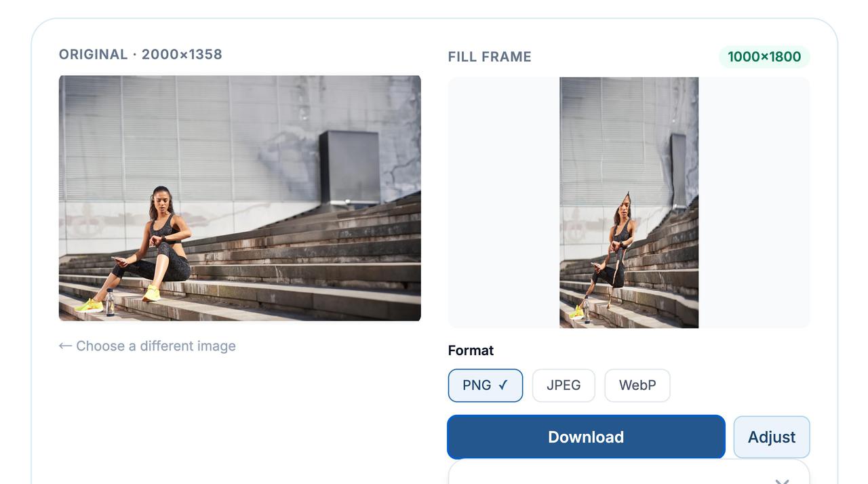Choose WebP as the export format
The image size is (868, 484).
point(637,385)
